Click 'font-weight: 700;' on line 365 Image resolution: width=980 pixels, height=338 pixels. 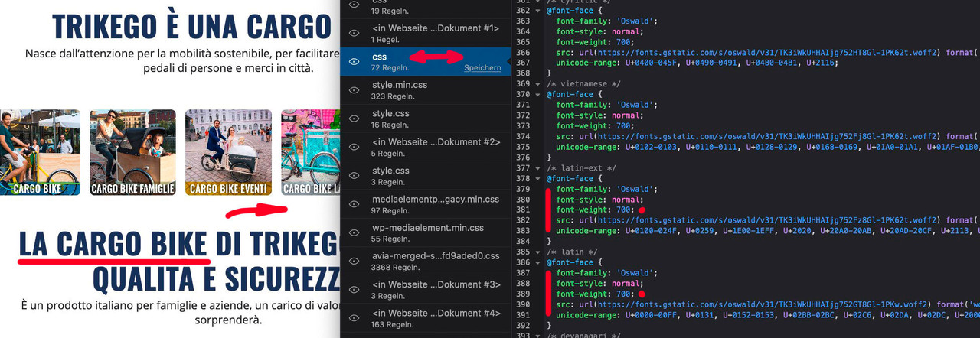595,42
